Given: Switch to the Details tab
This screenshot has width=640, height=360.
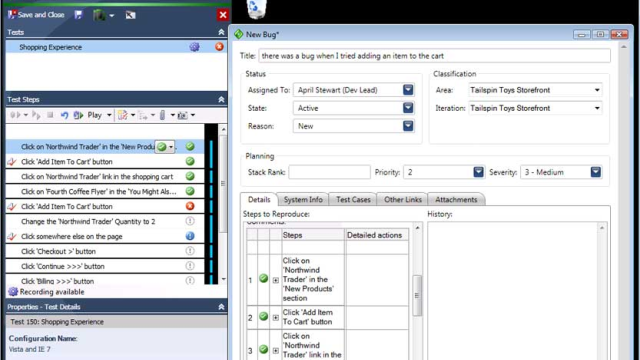Looking at the screenshot, I should [x=259, y=200].
